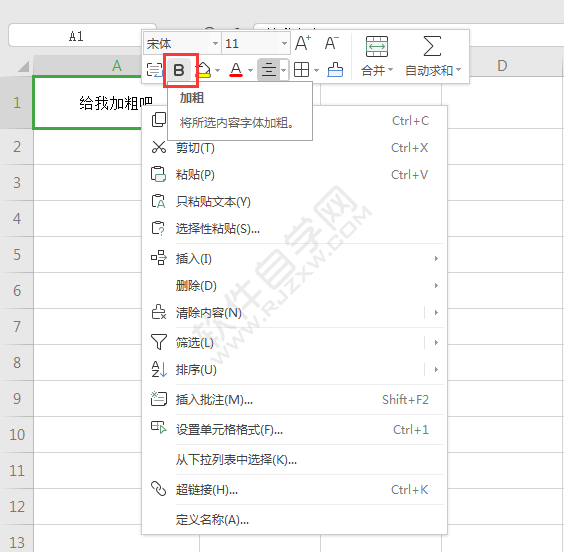Viewport: 564px width, 552px height.
Task: Click the insert comment icon
Action: pos(159,399)
